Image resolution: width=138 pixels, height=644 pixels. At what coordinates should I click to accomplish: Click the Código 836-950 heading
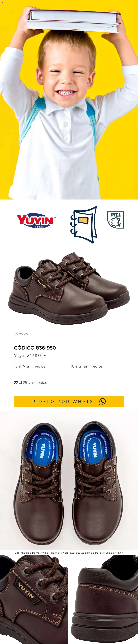pyautogui.click(x=35, y=348)
